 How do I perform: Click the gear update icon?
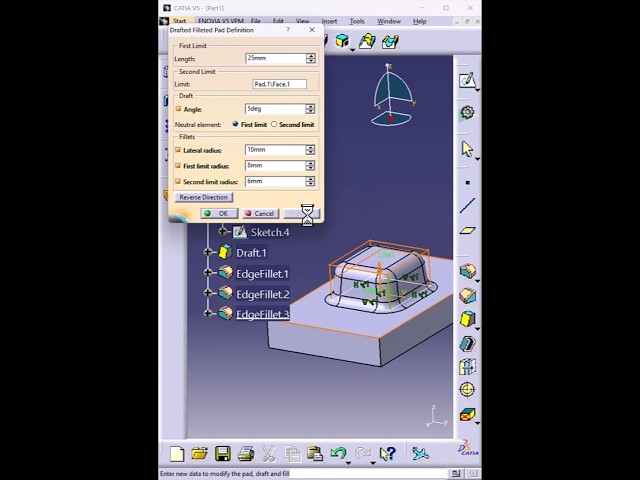click(x=467, y=112)
